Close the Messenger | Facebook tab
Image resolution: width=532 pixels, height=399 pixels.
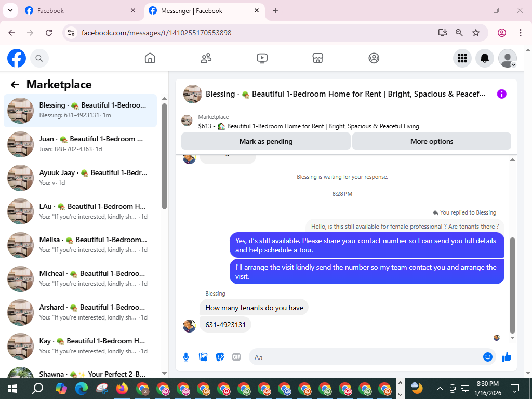pyautogui.click(x=257, y=10)
